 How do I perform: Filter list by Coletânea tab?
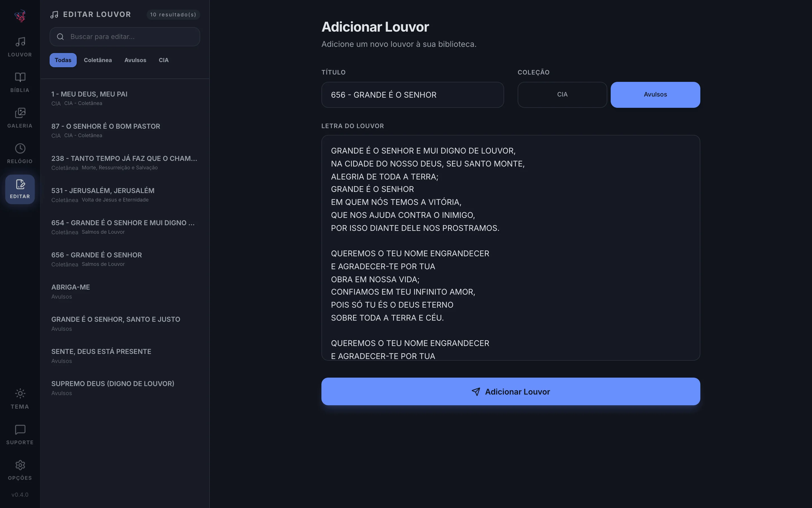[98, 60]
